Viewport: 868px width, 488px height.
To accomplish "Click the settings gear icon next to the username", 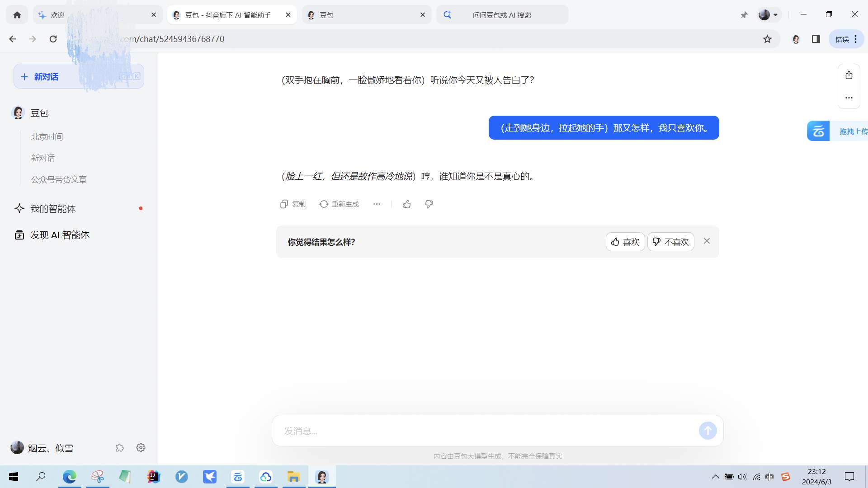I will (x=141, y=448).
